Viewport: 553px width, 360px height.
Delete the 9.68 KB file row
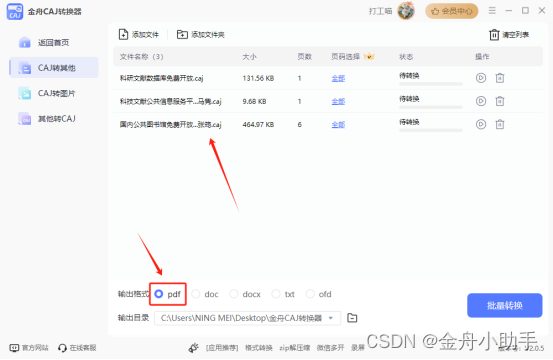coord(500,101)
